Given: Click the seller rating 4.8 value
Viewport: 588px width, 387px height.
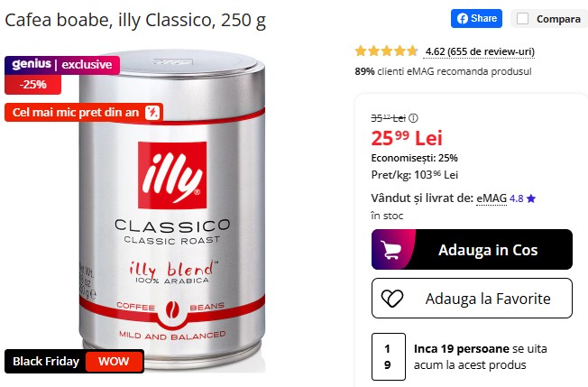Looking at the screenshot, I should tap(517, 198).
